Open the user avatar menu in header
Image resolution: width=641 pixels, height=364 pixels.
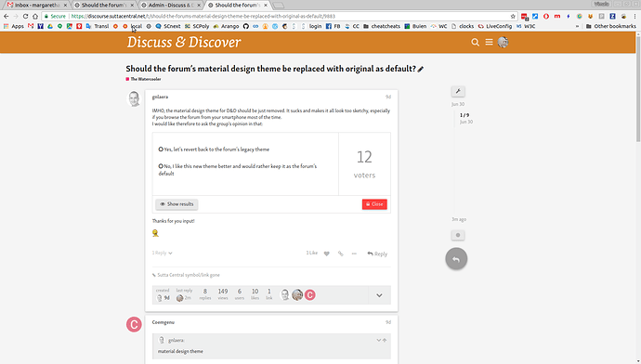pos(503,42)
